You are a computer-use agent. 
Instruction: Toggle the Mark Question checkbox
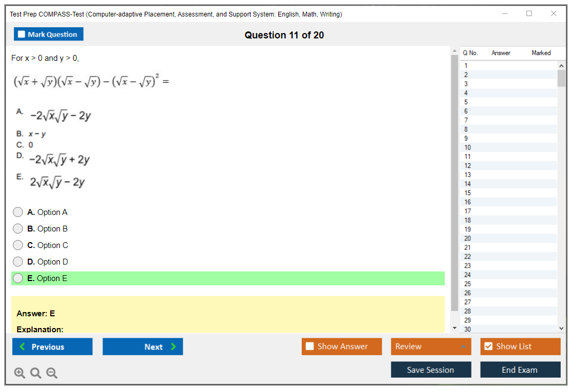(22, 34)
